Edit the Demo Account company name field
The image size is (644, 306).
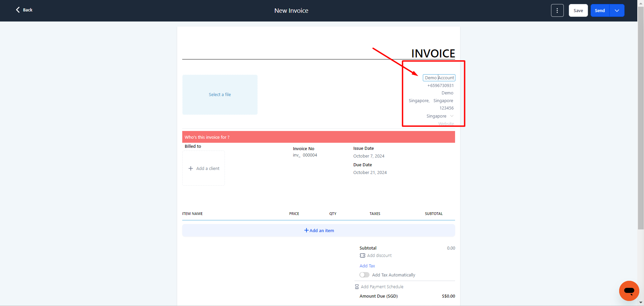coord(439,78)
